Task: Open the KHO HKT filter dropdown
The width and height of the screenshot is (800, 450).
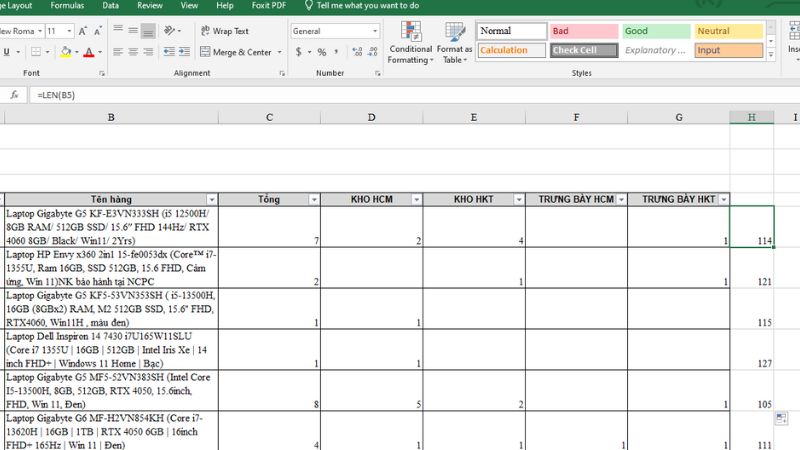Action: coord(519,199)
